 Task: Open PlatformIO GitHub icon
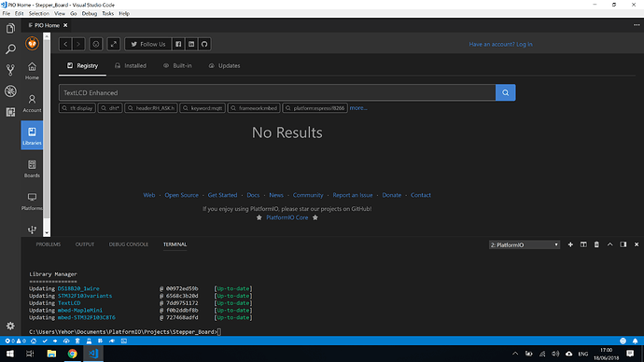(x=204, y=44)
